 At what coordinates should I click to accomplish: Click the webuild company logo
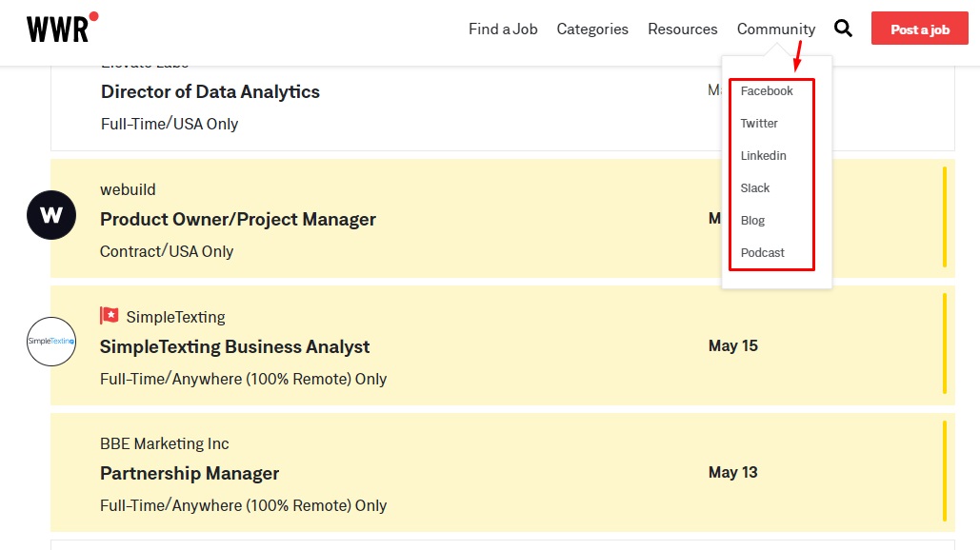point(51,215)
